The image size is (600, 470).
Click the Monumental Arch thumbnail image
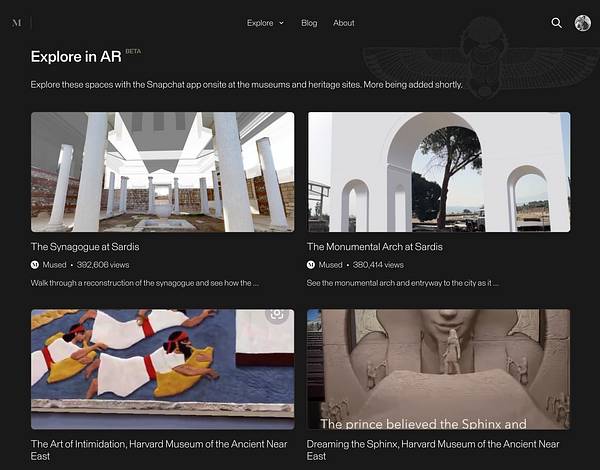point(439,172)
